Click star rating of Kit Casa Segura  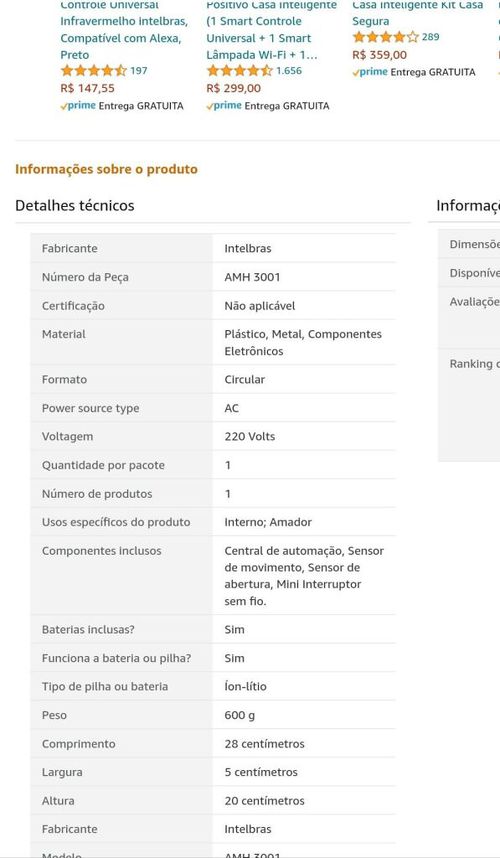pos(386,37)
